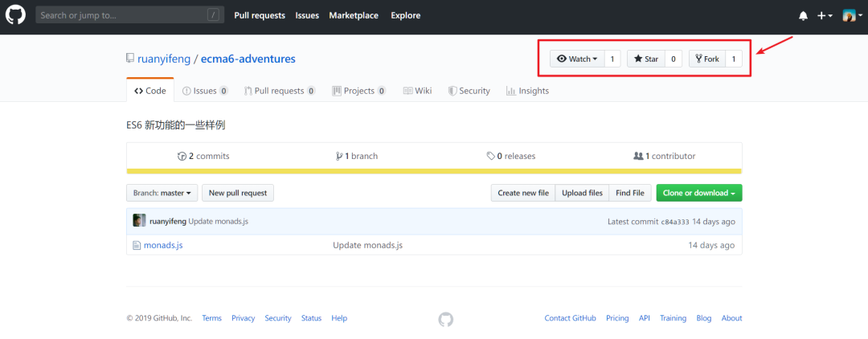Open the notifications bell
Viewport: 868px width, 339px height.
click(803, 16)
